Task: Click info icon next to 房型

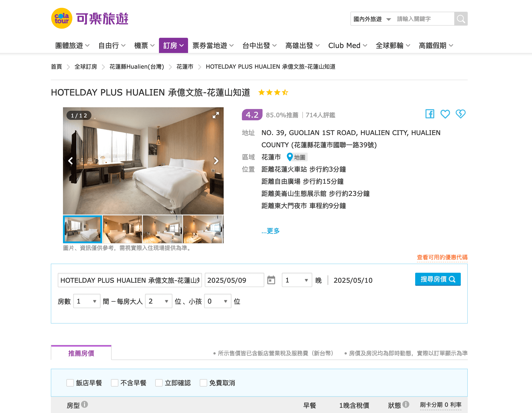Action: pyautogui.click(x=84, y=404)
